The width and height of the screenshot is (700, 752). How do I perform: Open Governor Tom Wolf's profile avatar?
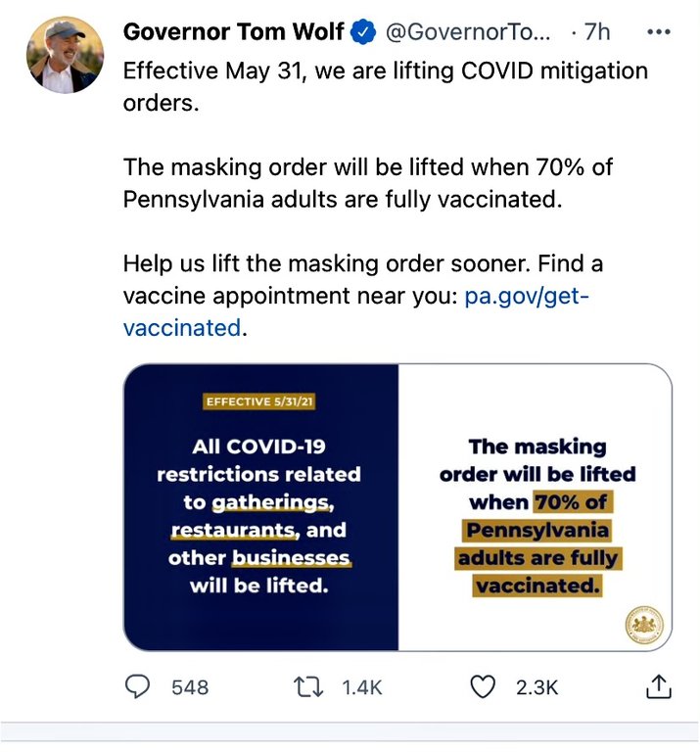pyautogui.click(x=66, y=55)
